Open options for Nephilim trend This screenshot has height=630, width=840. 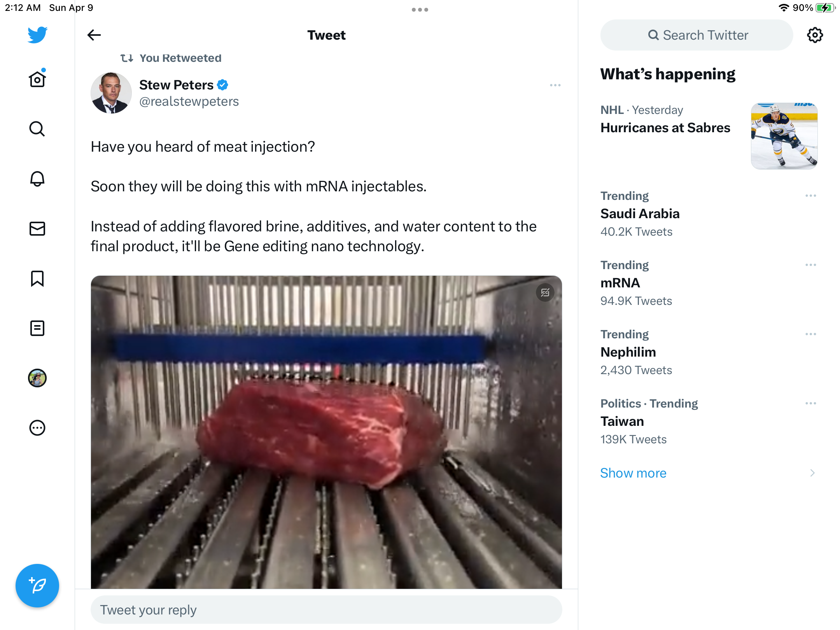pos(810,334)
